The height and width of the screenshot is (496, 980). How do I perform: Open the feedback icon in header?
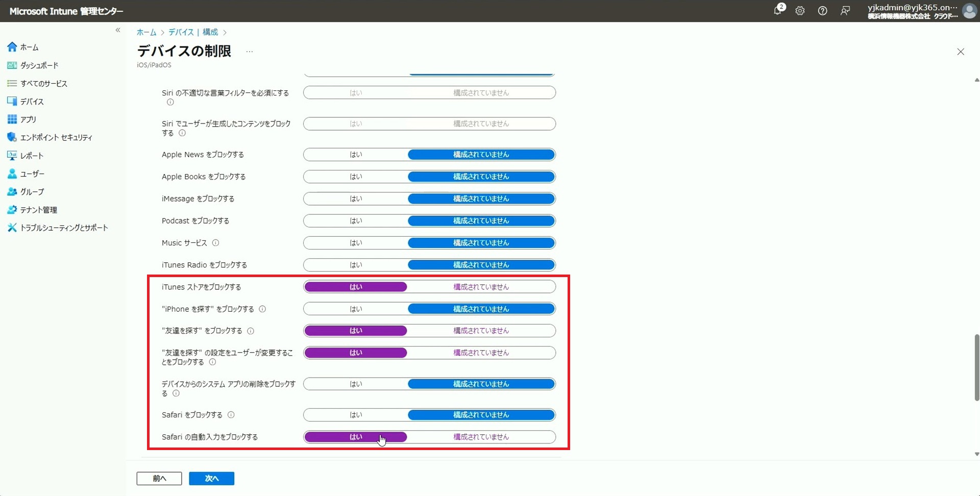[845, 11]
